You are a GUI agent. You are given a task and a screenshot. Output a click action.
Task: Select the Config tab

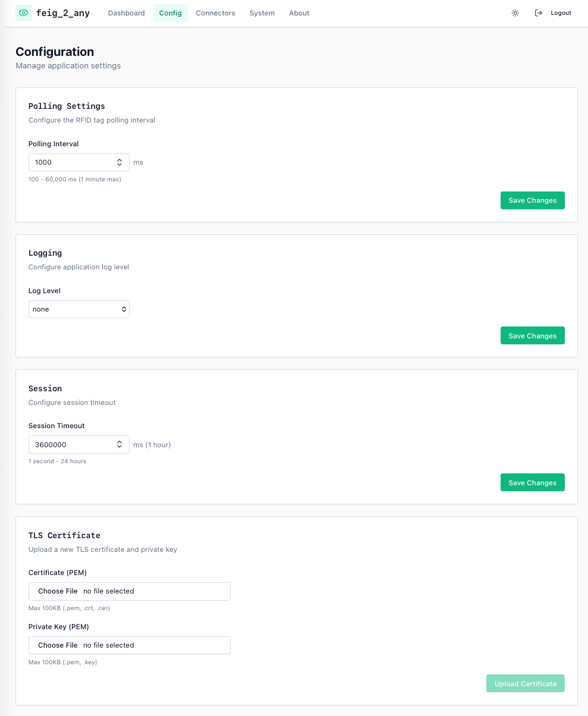(171, 13)
